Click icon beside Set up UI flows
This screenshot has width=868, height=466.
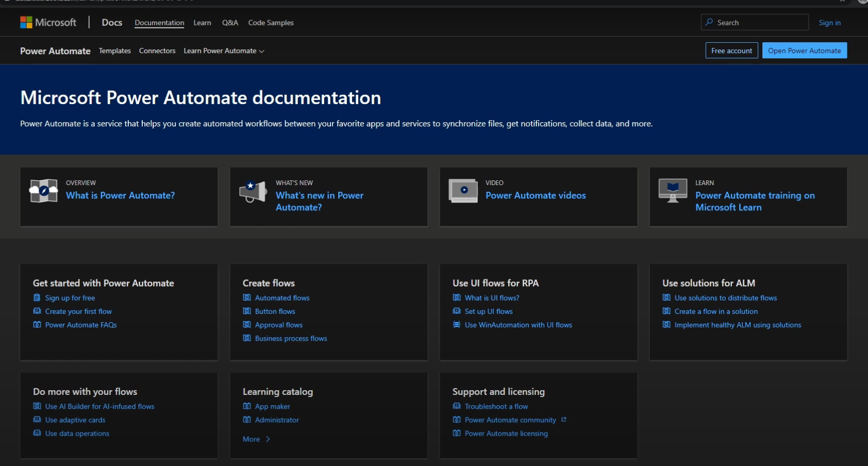coord(457,311)
